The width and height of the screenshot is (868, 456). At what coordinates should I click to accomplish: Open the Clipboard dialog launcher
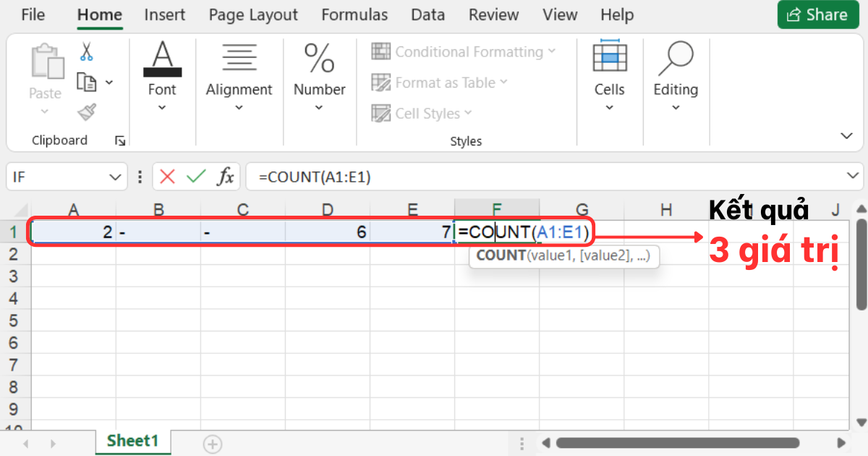coord(121,140)
